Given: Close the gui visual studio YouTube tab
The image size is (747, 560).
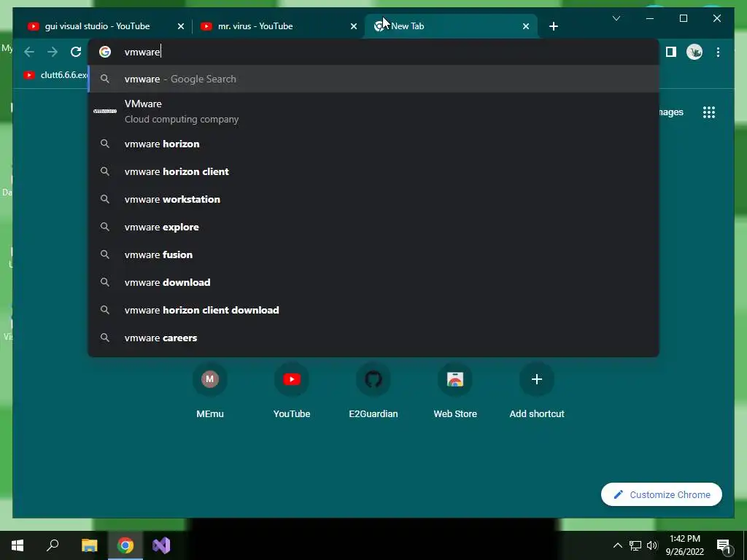Looking at the screenshot, I should click(181, 26).
